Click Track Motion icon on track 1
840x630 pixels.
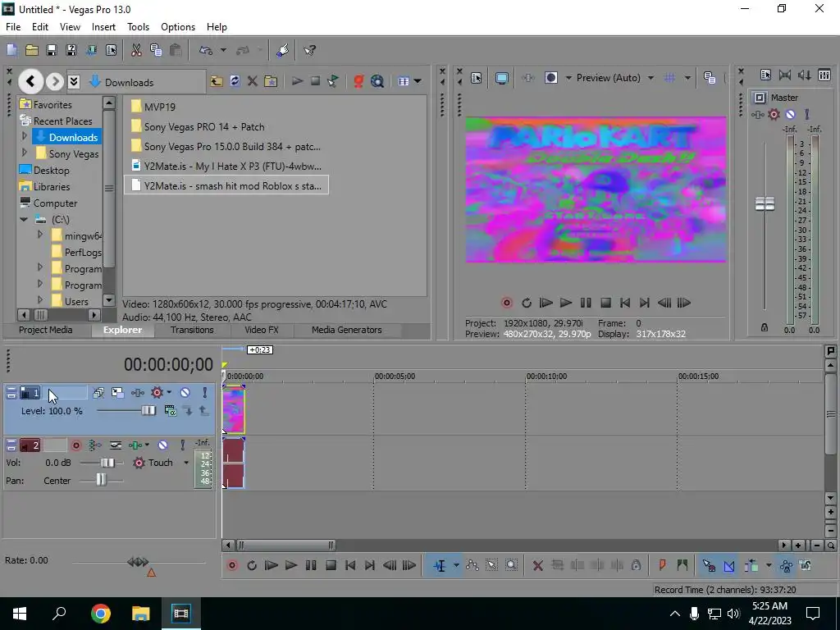pyautogui.click(x=117, y=393)
